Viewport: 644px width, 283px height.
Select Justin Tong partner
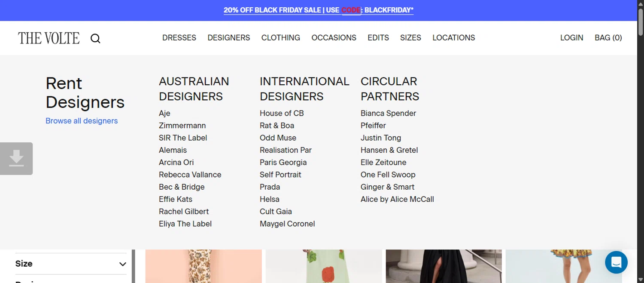pos(381,138)
